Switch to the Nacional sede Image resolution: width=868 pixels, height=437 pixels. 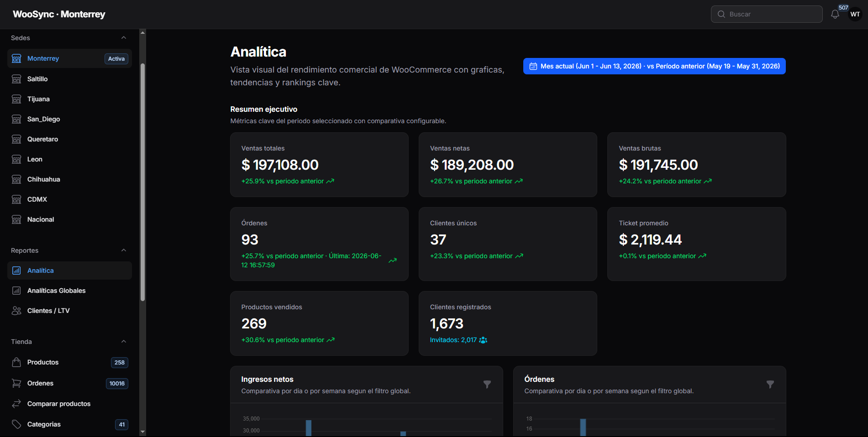point(69,219)
